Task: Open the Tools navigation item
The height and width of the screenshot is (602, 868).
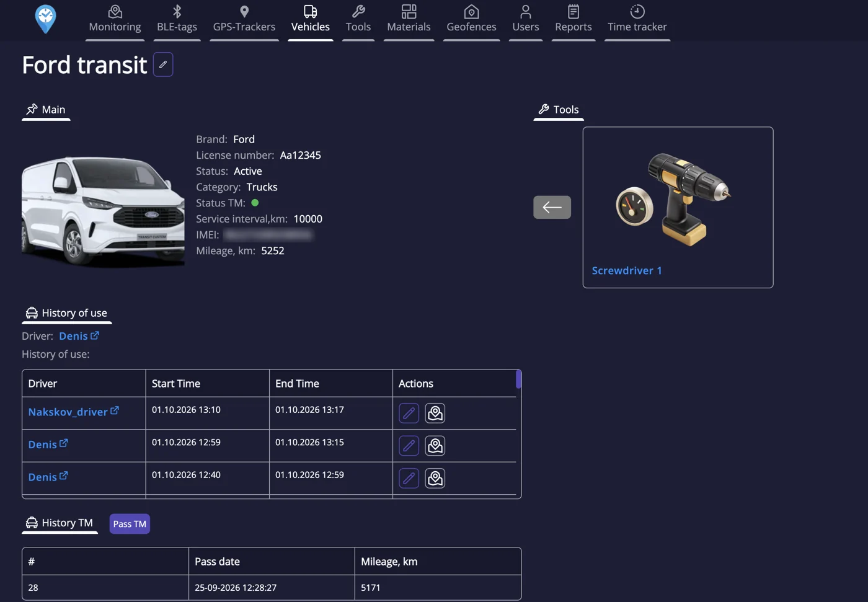Action: pyautogui.click(x=358, y=19)
